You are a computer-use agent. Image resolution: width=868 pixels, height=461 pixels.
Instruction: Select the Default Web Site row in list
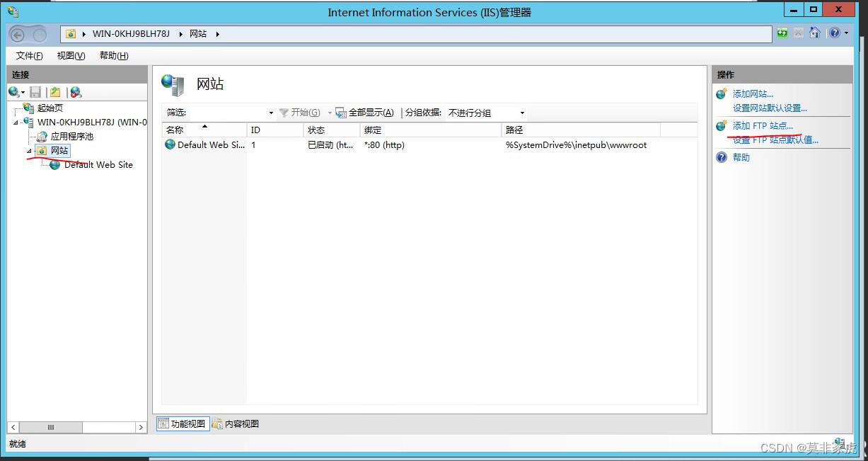coord(429,144)
